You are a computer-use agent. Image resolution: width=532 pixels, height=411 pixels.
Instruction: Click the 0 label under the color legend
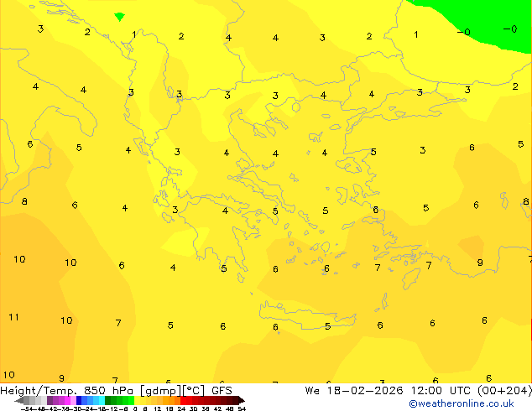click(x=135, y=408)
